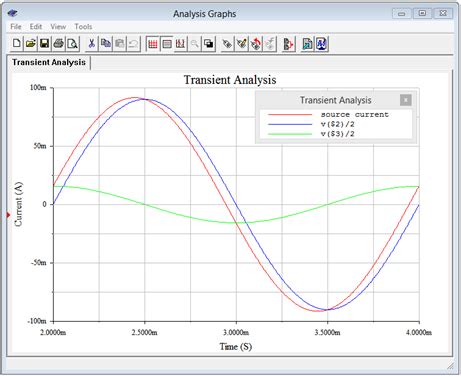Click the app icon in the title bar
Viewport: 461px width, 377px height.
(x=13, y=13)
